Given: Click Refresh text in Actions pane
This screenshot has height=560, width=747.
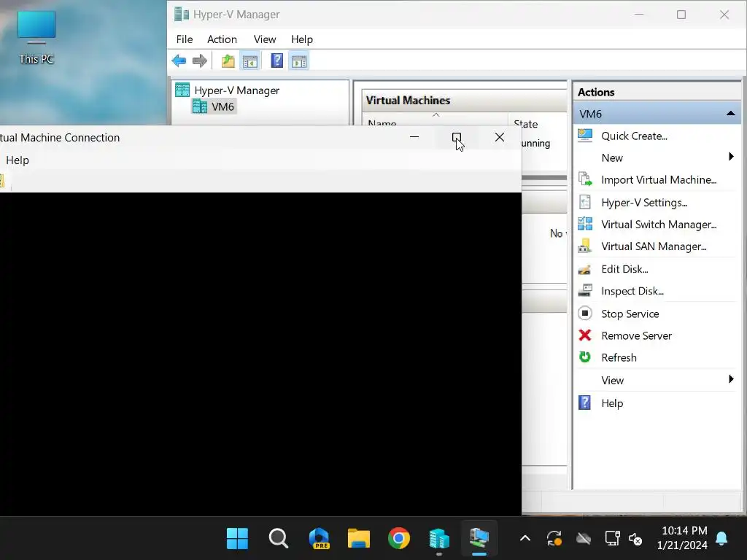Looking at the screenshot, I should (619, 358).
